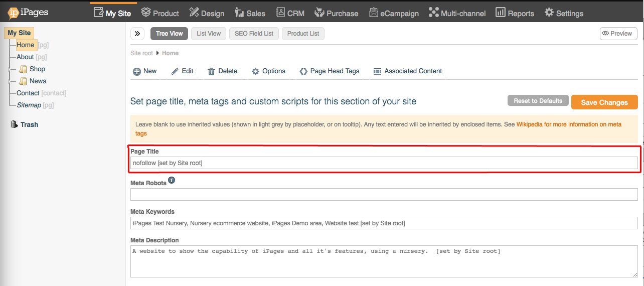Expand the sidebar with double-arrow button
The image size is (644, 286).
137,34
